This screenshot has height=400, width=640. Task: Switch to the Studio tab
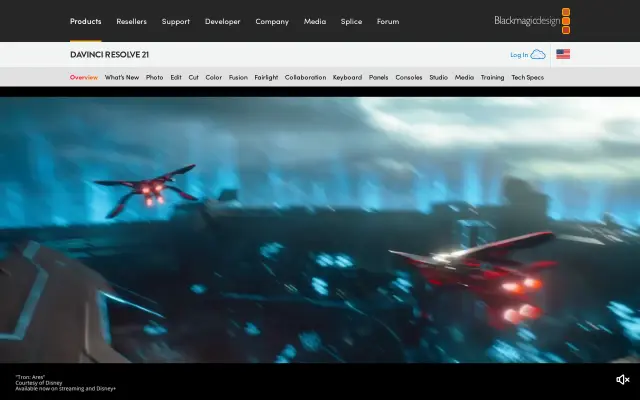[x=438, y=77]
